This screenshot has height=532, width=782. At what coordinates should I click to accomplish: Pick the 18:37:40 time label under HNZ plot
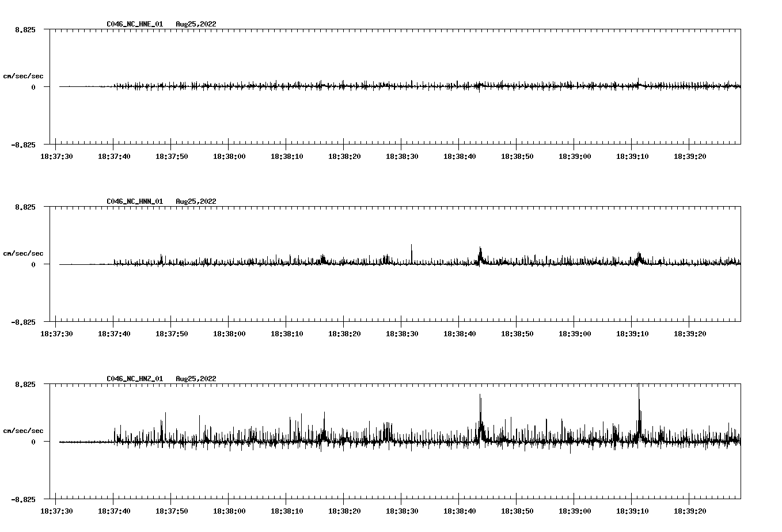coord(114,511)
